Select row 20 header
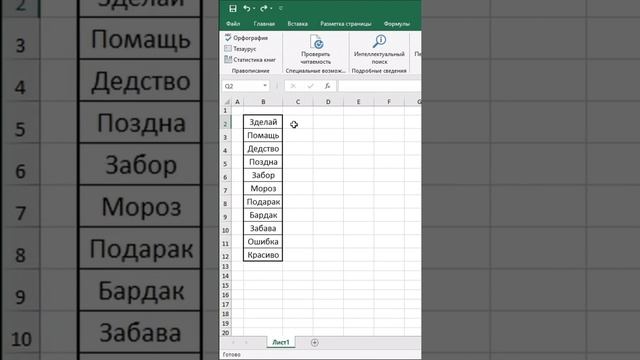Screen dimensions: 640x360 pyautogui.click(x=226, y=333)
